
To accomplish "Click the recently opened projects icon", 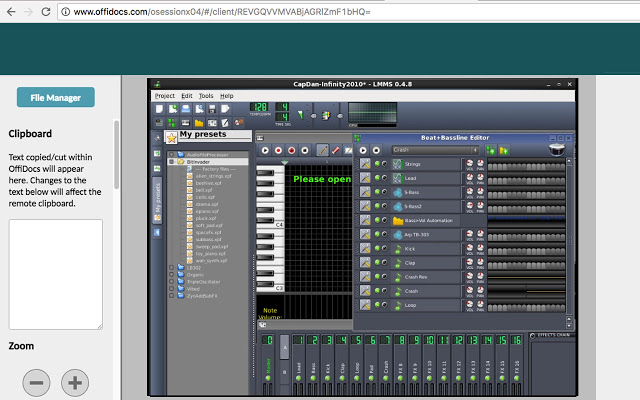I will [199, 109].
